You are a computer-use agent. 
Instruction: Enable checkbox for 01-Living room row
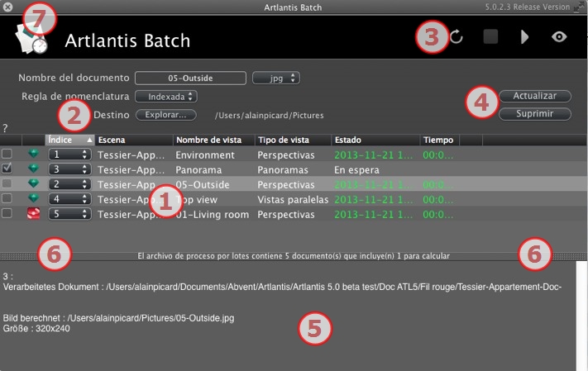pyautogui.click(x=7, y=213)
